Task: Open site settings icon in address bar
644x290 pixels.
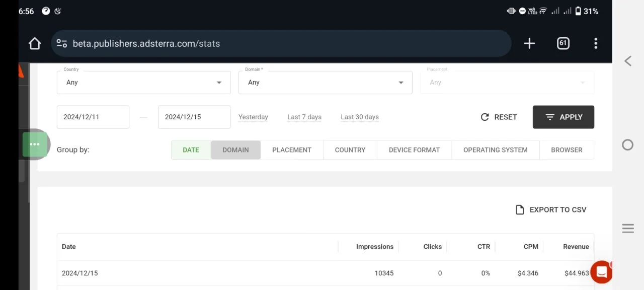Action: [x=61, y=43]
